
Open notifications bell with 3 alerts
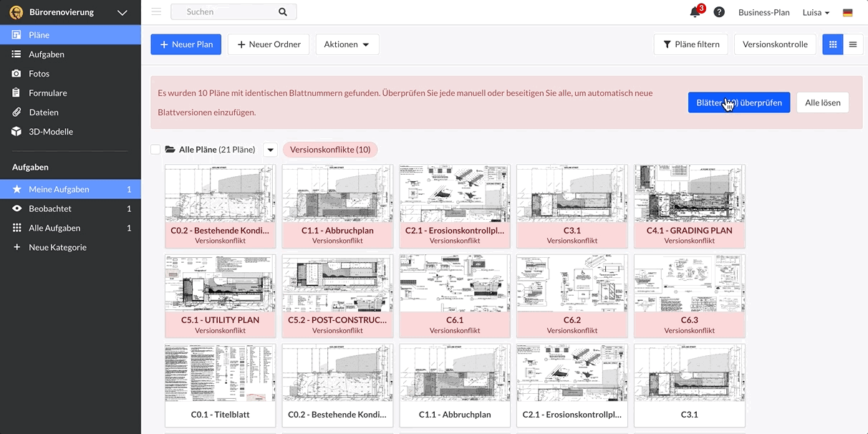[695, 11]
